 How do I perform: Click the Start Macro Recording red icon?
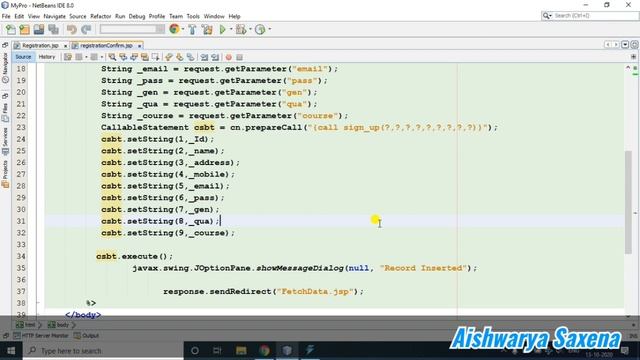pos(229,57)
